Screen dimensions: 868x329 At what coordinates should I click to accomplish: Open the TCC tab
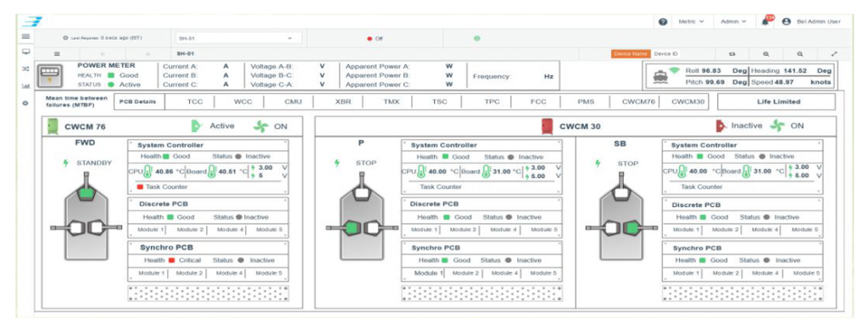click(x=195, y=102)
